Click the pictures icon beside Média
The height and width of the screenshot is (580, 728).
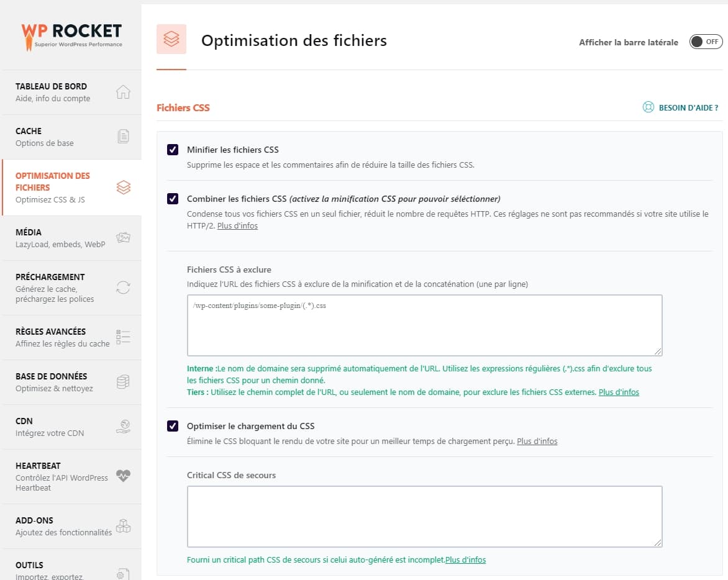[x=123, y=238]
